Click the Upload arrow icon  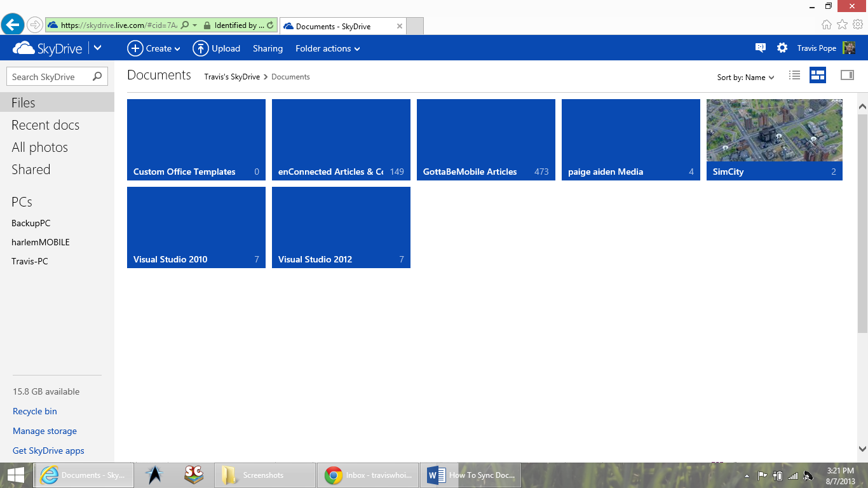(200, 48)
